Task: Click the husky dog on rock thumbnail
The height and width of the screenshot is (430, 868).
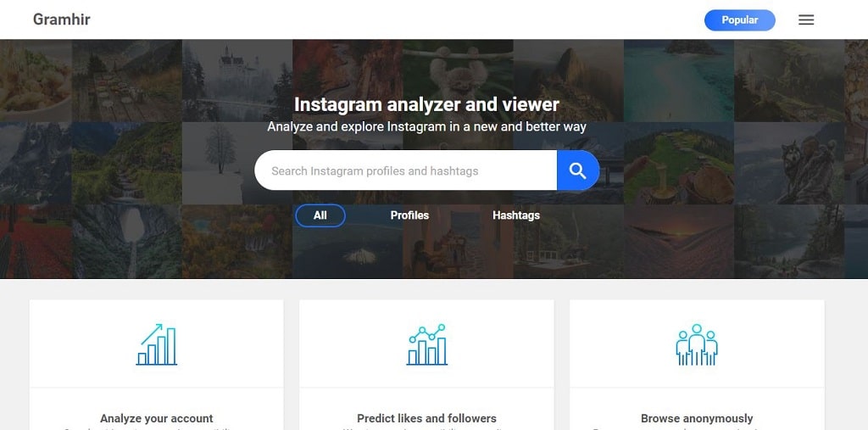Action: point(789,164)
